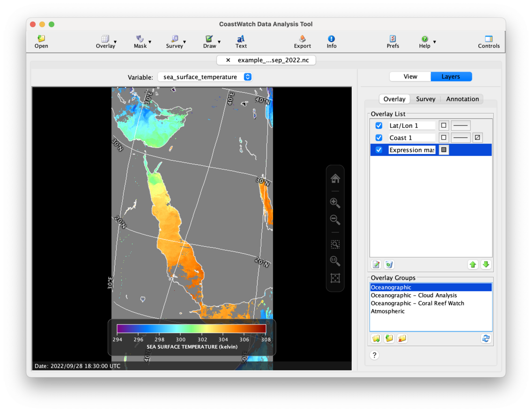532x412 pixels.
Task: Click the question mark help button
Action: 374,355
